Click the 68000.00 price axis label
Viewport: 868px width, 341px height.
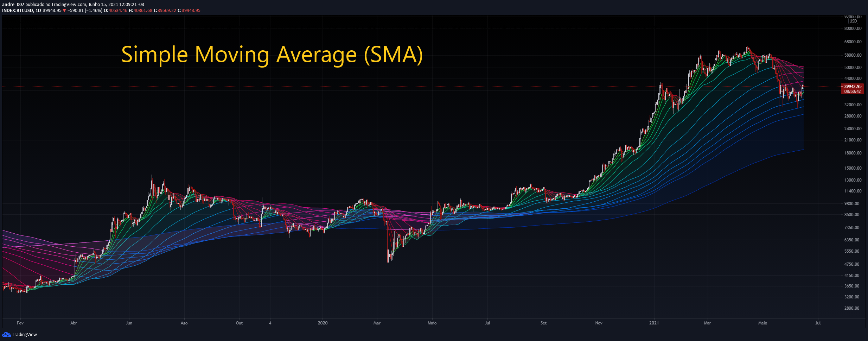click(x=853, y=42)
